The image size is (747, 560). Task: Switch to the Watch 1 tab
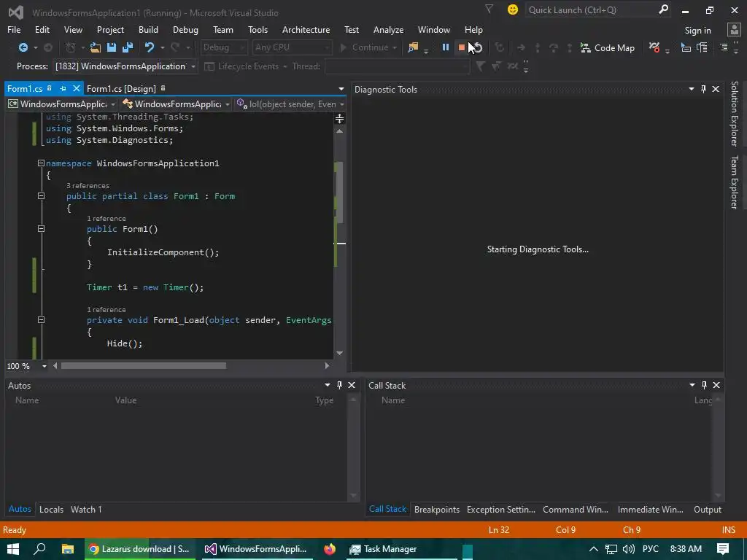click(x=86, y=509)
